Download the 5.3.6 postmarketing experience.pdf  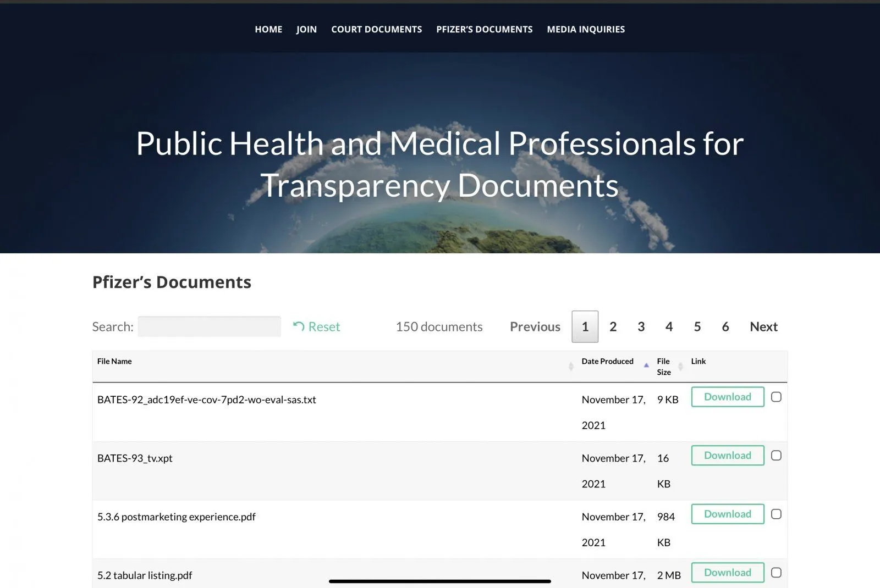[727, 514]
